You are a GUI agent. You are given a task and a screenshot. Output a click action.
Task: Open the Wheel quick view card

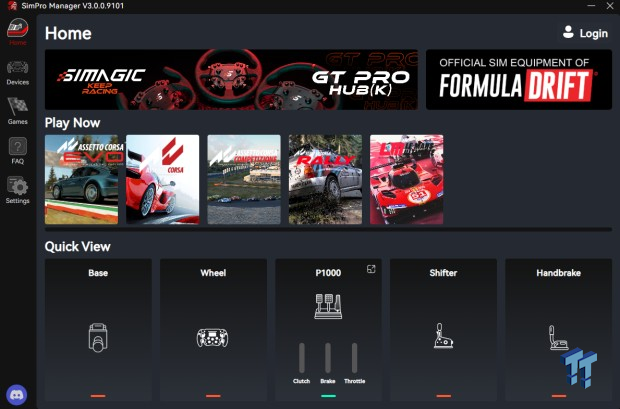[213, 329]
